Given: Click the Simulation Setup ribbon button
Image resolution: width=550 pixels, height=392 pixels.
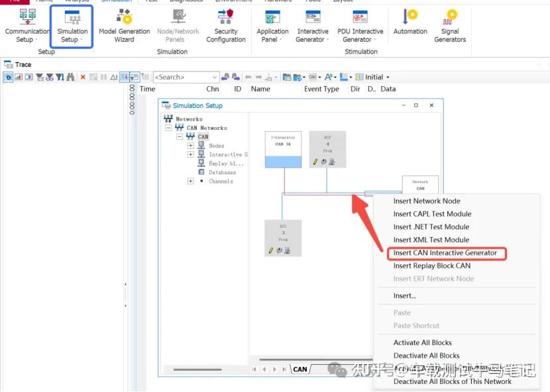Looking at the screenshot, I should 72,26.
